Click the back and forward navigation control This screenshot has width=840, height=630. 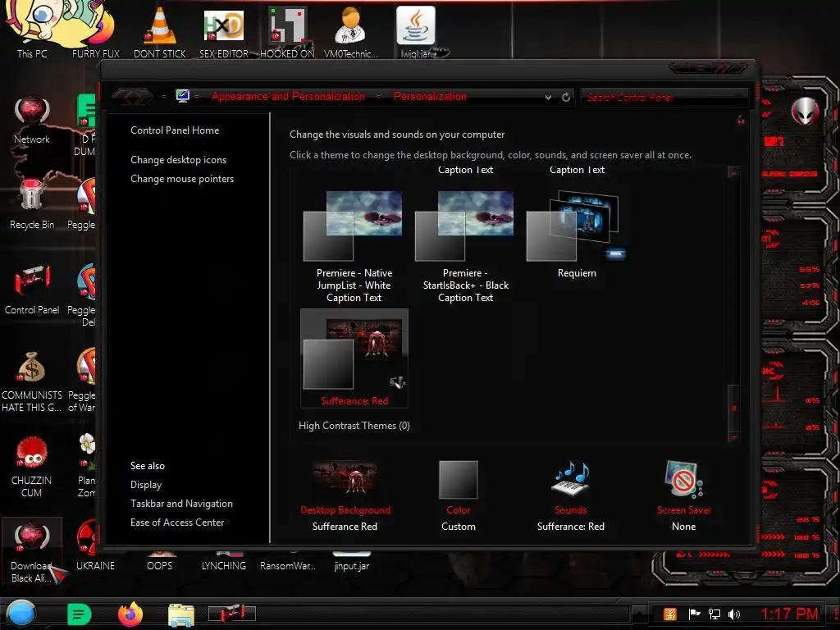click(x=132, y=97)
